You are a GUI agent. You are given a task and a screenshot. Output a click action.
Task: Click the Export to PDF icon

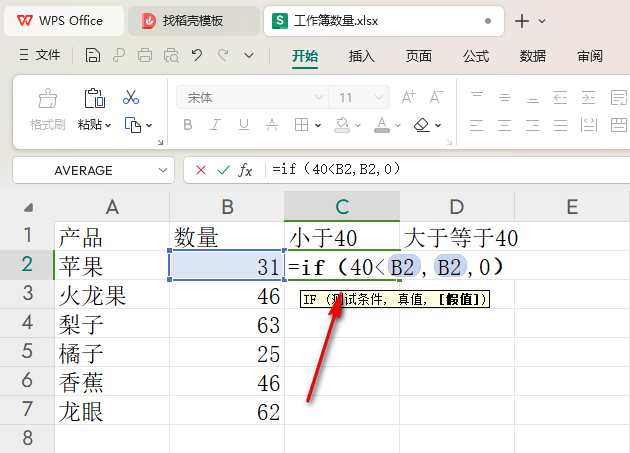(119, 55)
